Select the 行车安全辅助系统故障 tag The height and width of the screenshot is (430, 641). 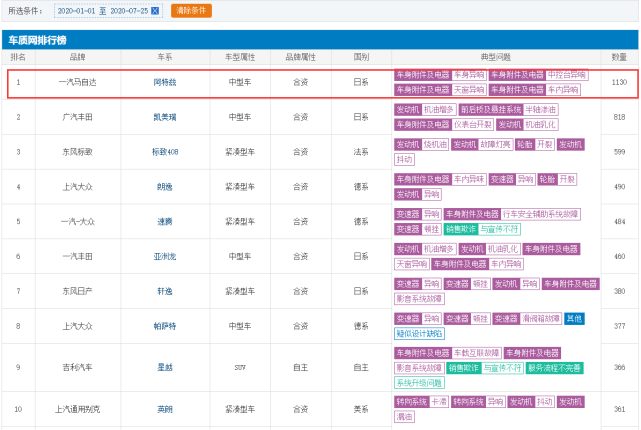point(540,214)
